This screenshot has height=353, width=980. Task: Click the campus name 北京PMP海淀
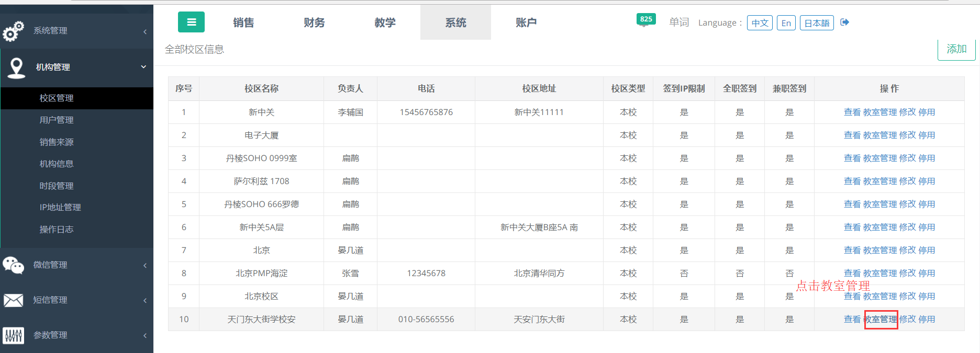click(262, 274)
